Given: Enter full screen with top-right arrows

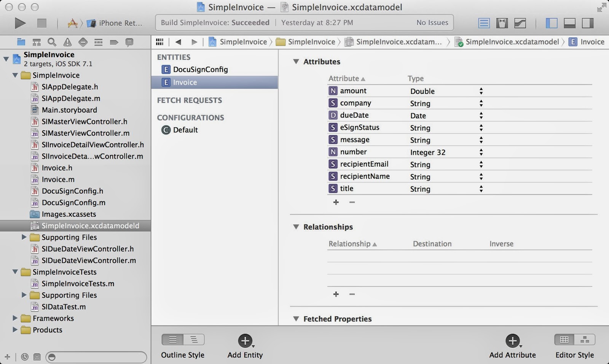Looking at the screenshot, I should coord(601,7).
